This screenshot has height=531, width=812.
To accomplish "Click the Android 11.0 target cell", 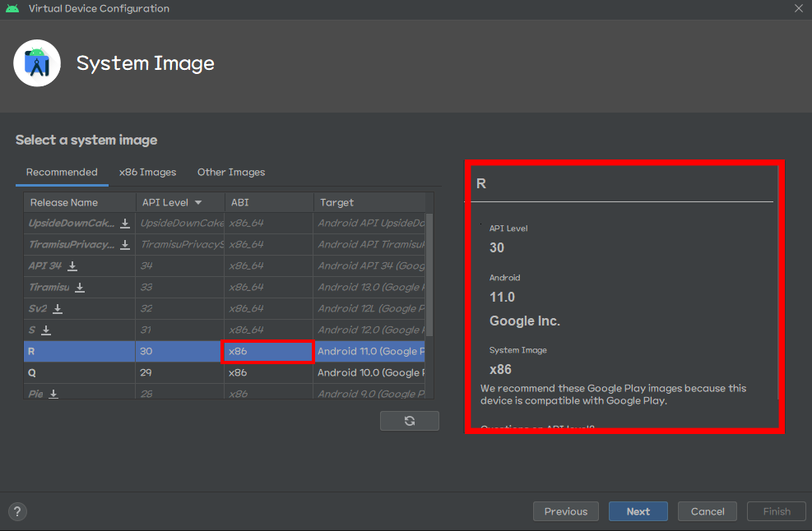I will pyautogui.click(x=369, y=352).
